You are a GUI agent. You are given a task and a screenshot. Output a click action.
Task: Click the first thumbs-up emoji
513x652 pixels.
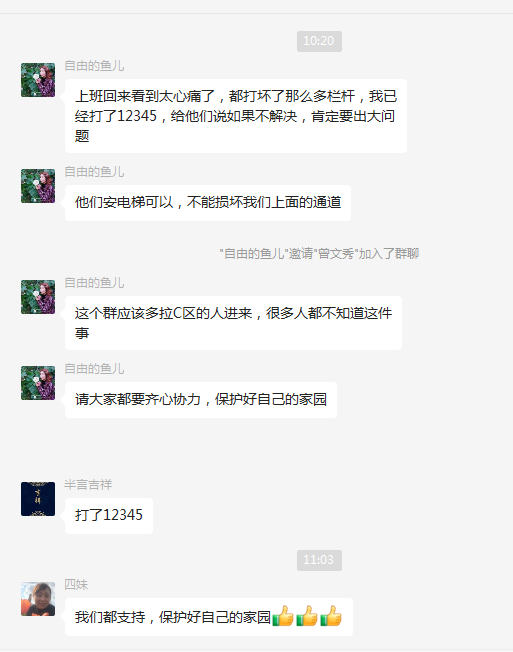(x=283, y=616)
